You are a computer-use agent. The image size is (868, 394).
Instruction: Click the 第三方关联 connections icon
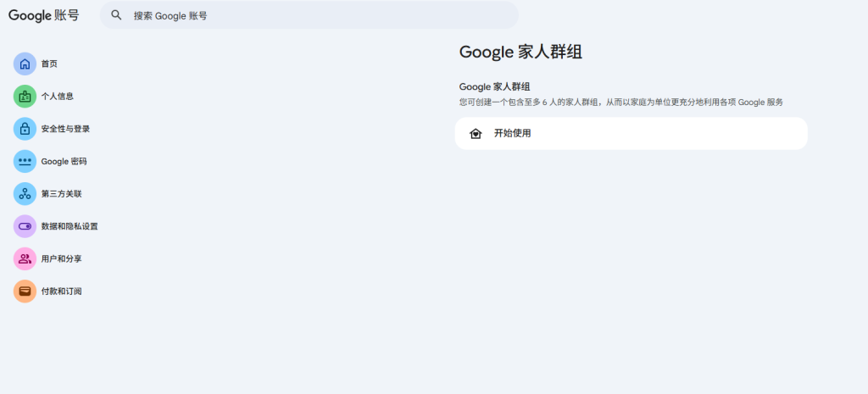click(25, 194)
